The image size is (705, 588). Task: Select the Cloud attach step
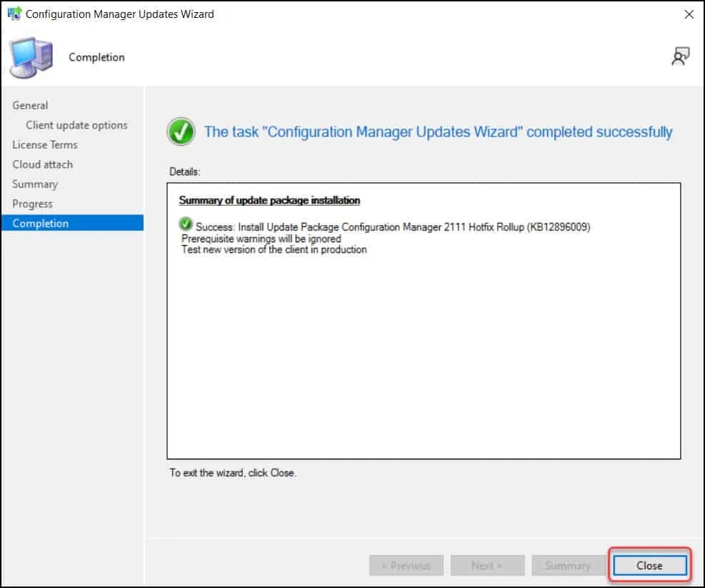(x=43, y=164)
